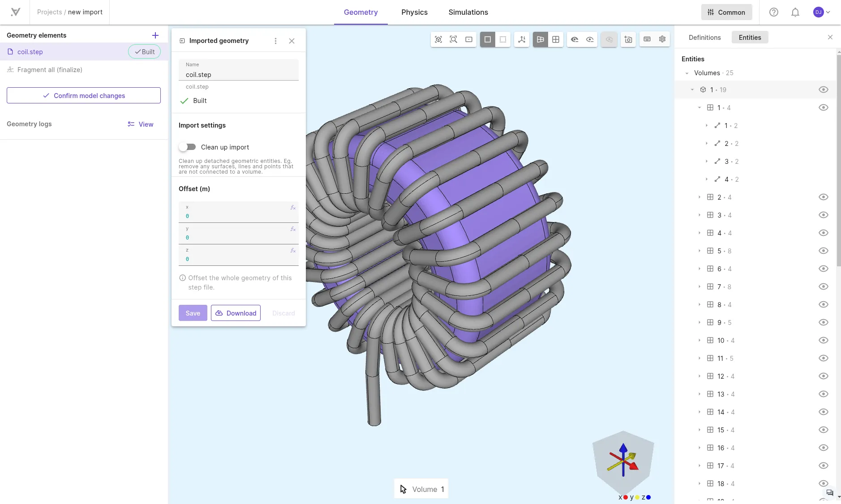Viewport: 841px width, 504px height.
Task: Toggle the Clean up import switch
Action: (187, 147)
